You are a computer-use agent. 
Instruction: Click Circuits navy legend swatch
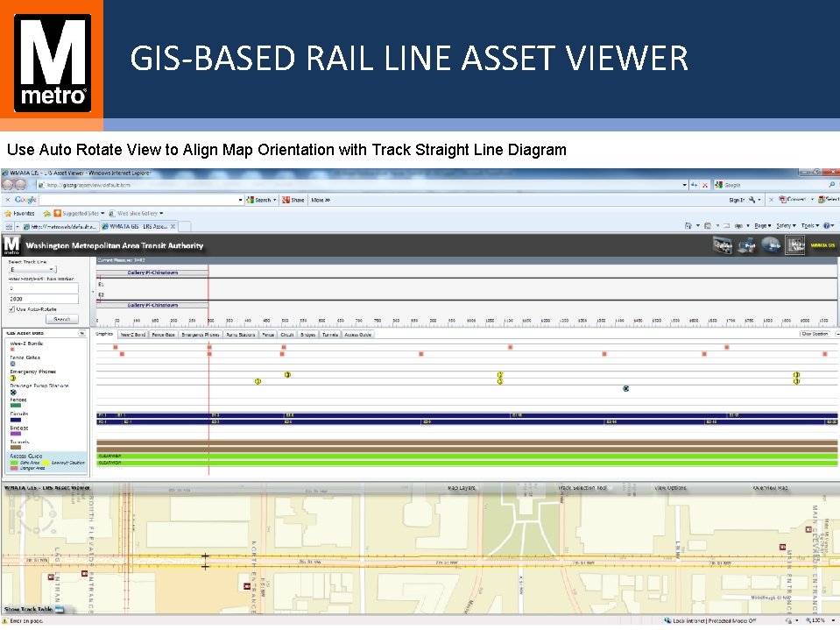click(16, 420)
